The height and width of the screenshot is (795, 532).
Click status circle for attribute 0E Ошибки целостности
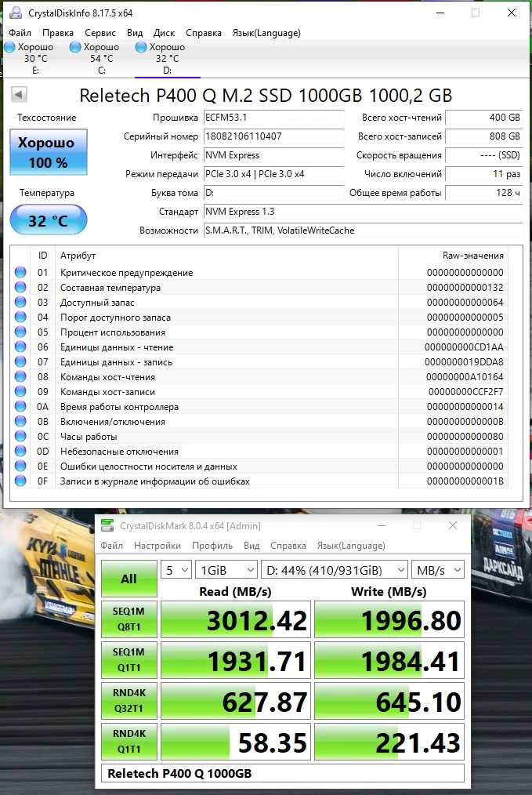click(x=20, y=466)
